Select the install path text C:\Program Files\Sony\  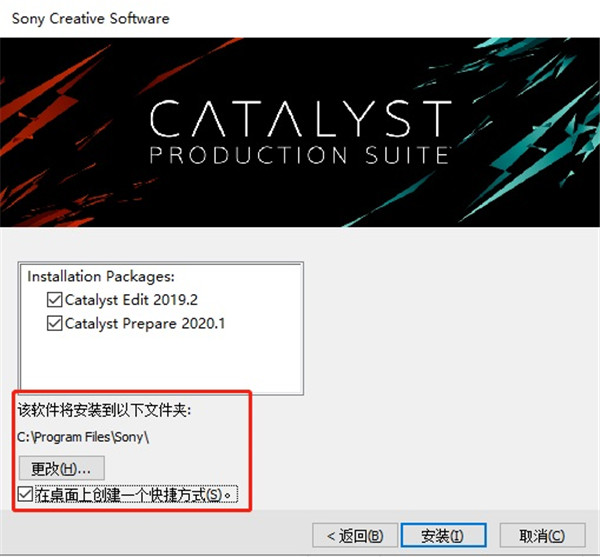pyautogui.click(x=83, y=437)
